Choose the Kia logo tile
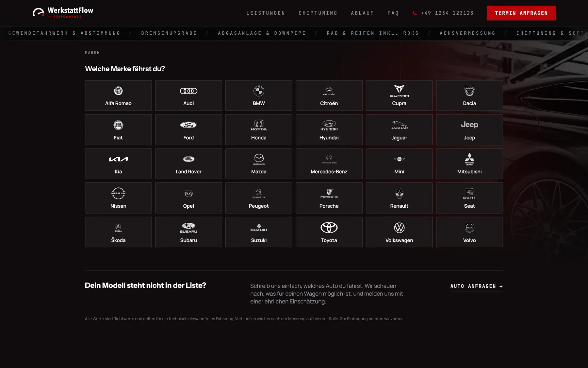Screen dimensions: 588x368 (x=118, y=164)
